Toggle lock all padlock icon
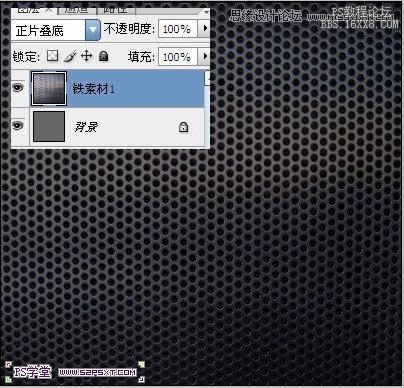 tap(104, 56)
